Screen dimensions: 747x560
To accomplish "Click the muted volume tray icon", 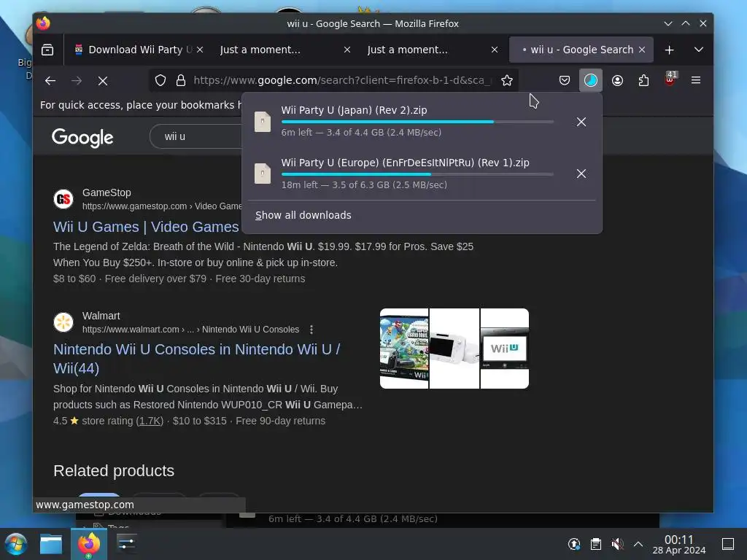I will (617, 544).
